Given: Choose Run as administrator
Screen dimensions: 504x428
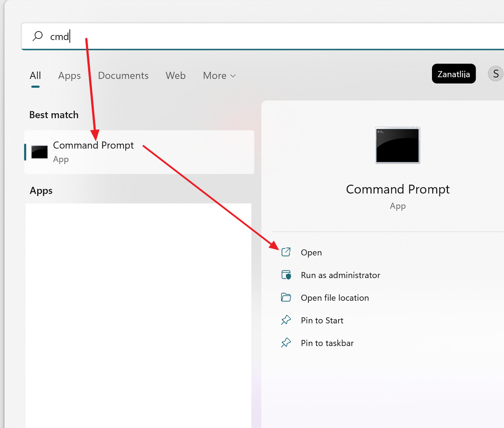Looking at the screenshot, I should click(340, 275).
